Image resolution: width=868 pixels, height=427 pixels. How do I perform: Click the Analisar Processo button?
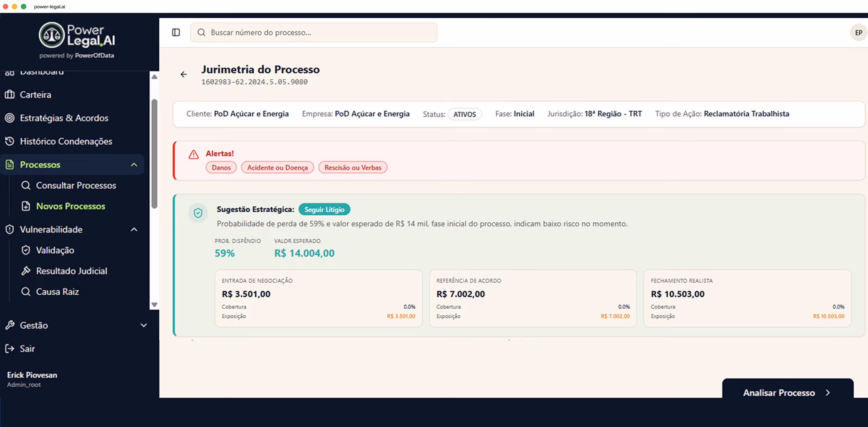(788, 392)
